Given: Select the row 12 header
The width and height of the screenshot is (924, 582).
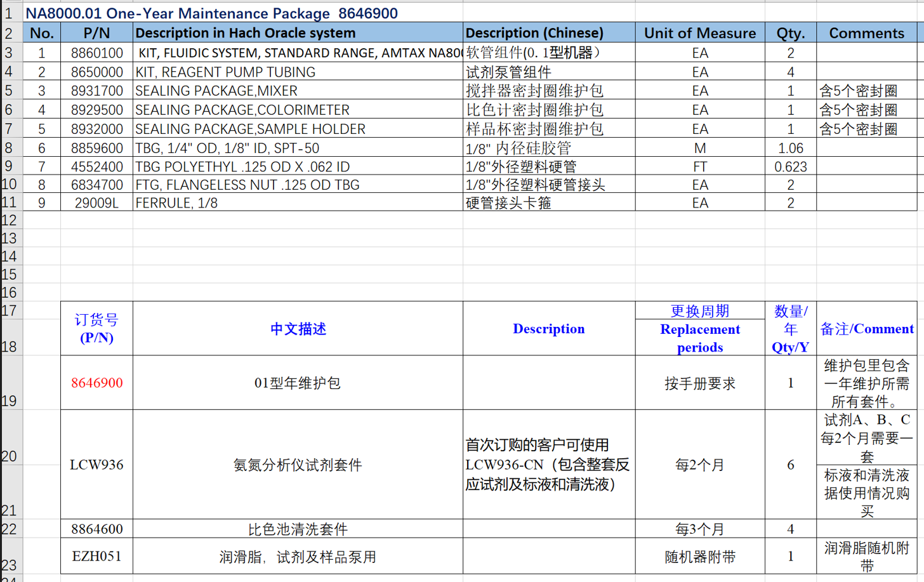Looking at the screenshot, I should click(10, 221).
